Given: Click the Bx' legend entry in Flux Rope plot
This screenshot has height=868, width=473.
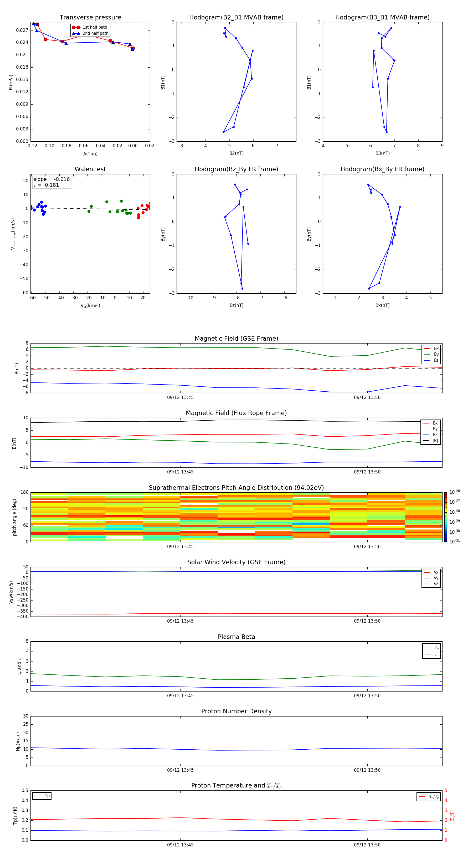Looking at the screenshot, I should coord(431,423).
